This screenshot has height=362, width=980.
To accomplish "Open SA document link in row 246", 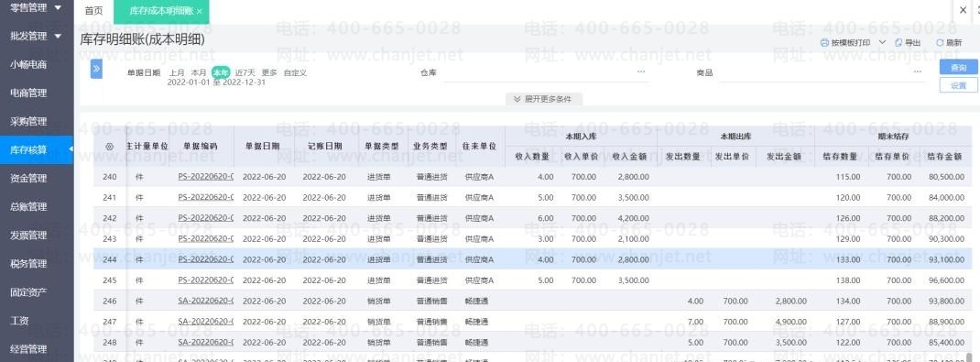I will 206,301.
